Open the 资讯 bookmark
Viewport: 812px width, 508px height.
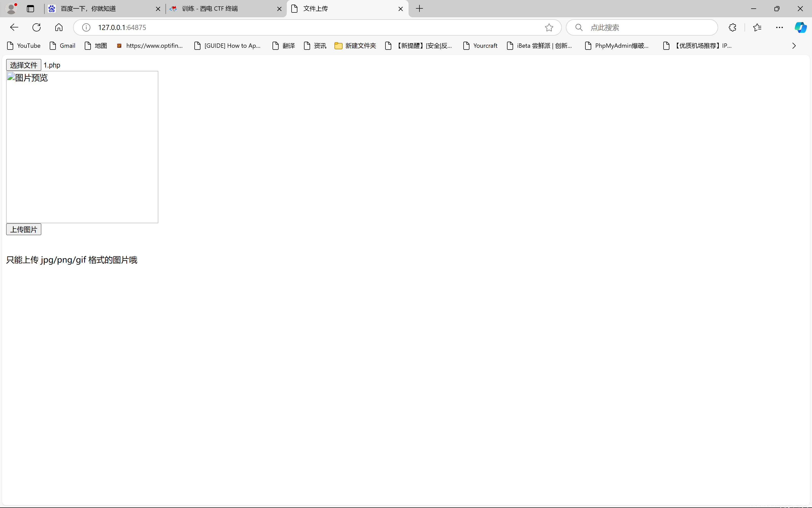pyautogui.click(x=315, y=46)
